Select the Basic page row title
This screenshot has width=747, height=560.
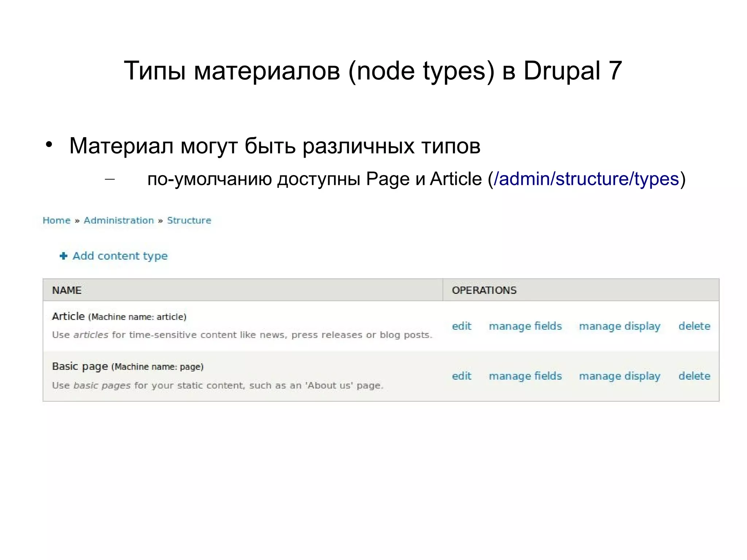80,366
